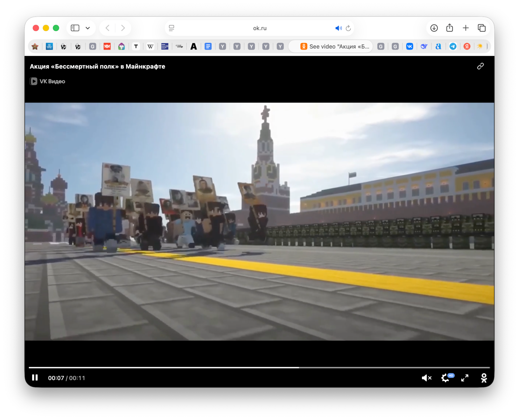Switch to the стор text logo tab
The image size is (519, 420).
(179, 46)
